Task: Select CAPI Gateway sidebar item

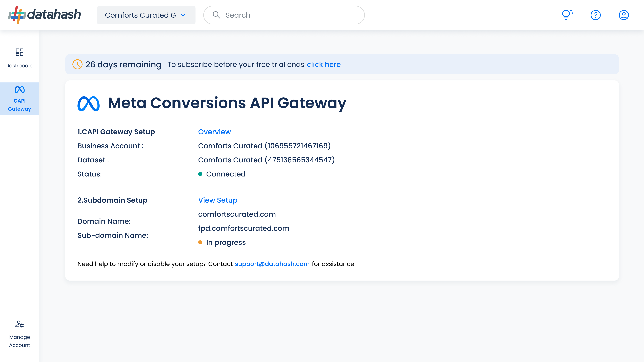Action: tap(19, 98)
